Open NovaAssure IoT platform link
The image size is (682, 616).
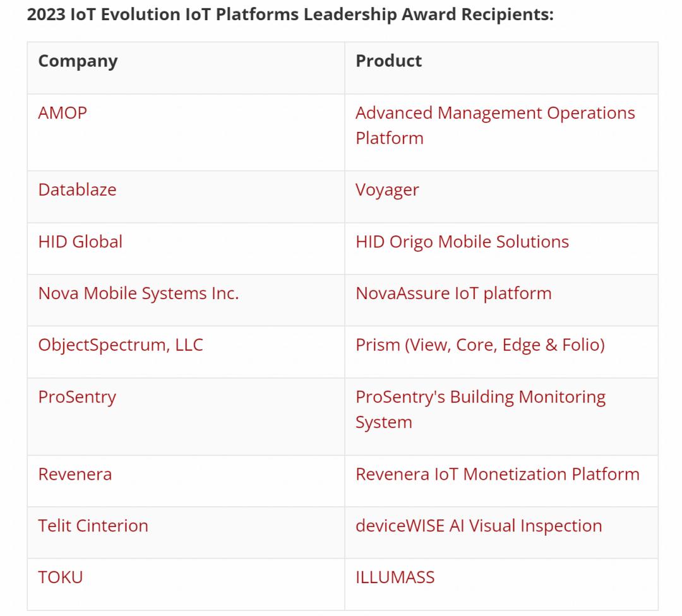pos(453,293)
